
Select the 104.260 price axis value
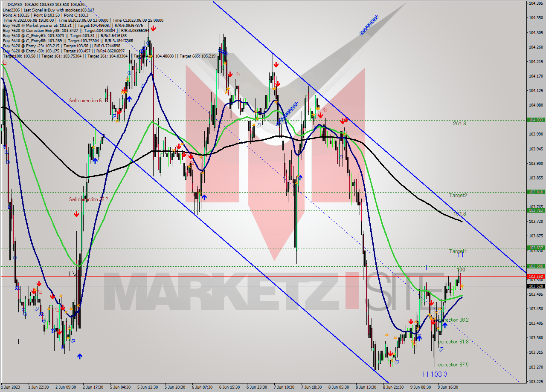pyautogui.click(x=536, y=47)
